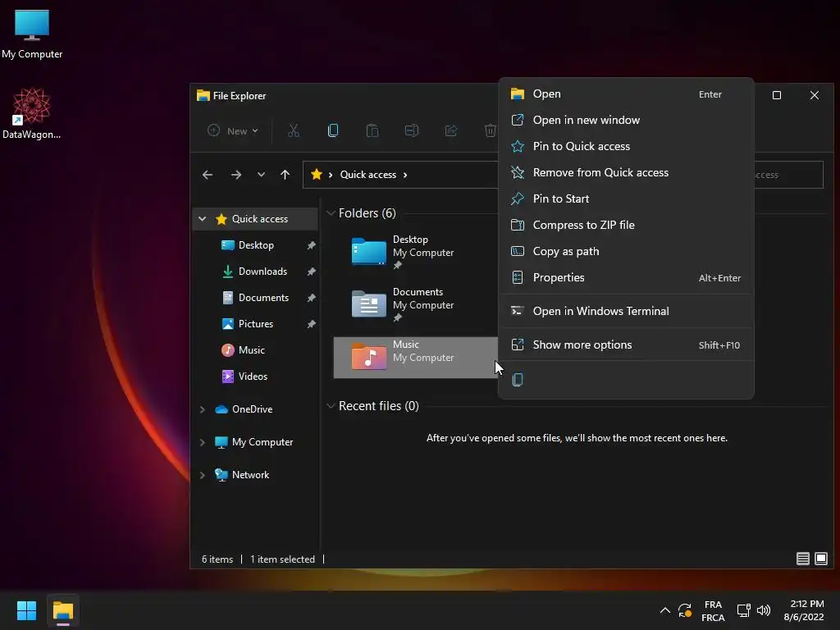Click pin icon next to sidebar Documents
840x630 pixels.
311,298
